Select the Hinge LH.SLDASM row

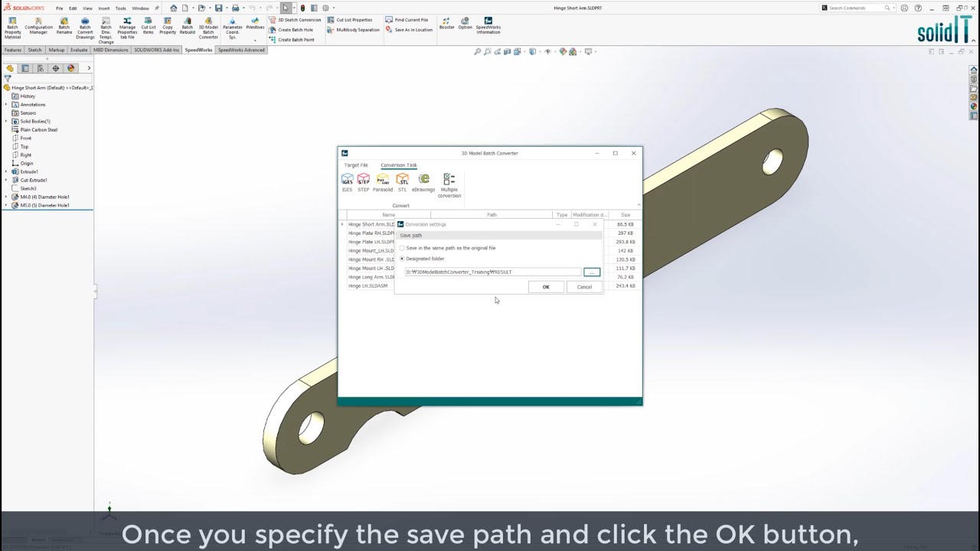(490, 285)
